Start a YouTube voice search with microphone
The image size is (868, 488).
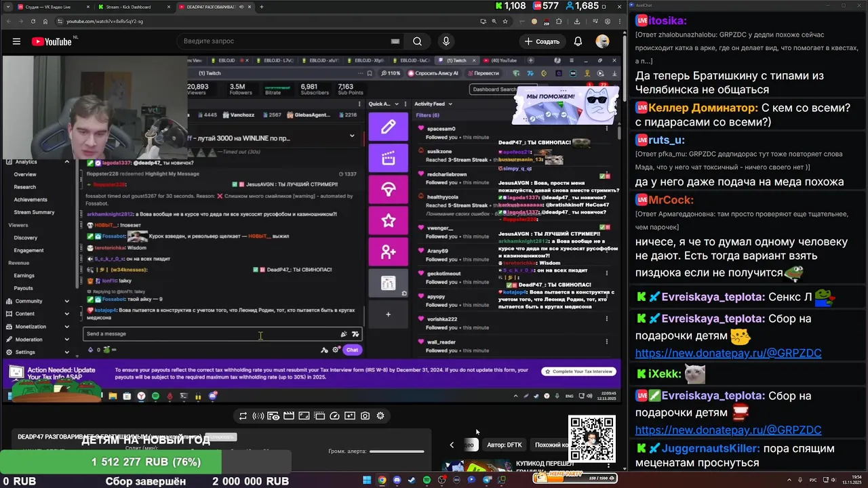(x=446, y=41)
